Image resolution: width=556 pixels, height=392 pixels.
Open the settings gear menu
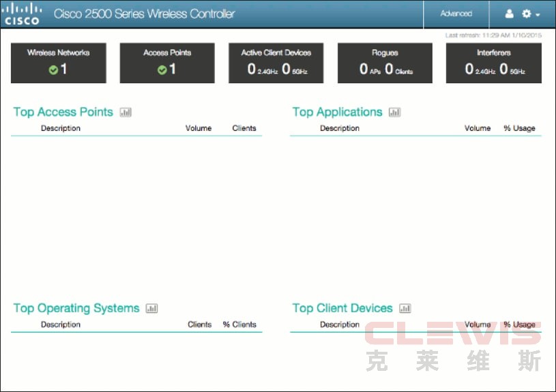(531, 14)
